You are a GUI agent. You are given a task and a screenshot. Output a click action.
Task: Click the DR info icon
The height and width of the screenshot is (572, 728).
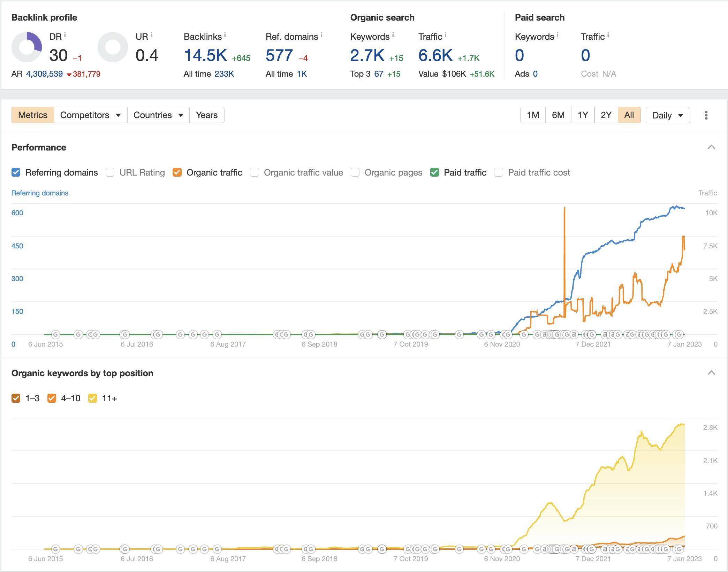[x=65, y=34]
